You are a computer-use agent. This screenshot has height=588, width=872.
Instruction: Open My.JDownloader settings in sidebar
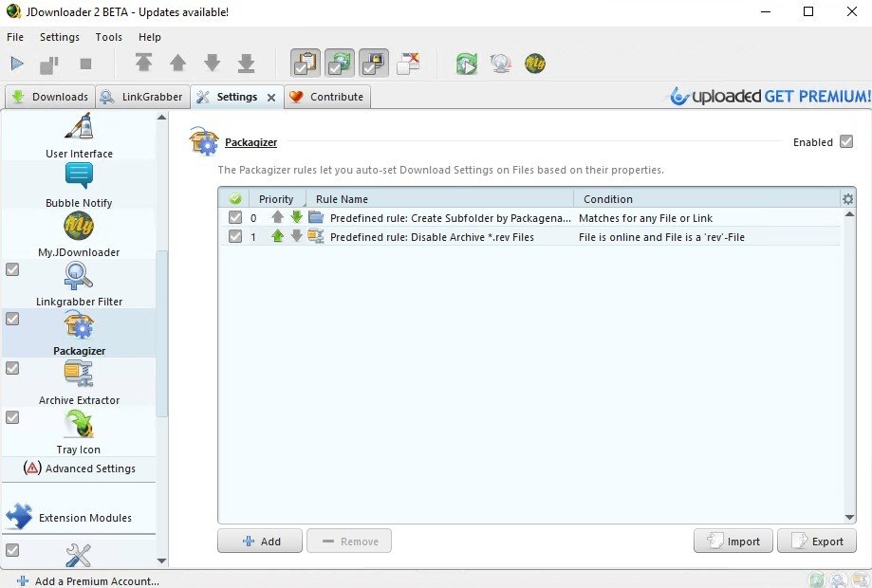pyautogui.click(x=79, y=235)
